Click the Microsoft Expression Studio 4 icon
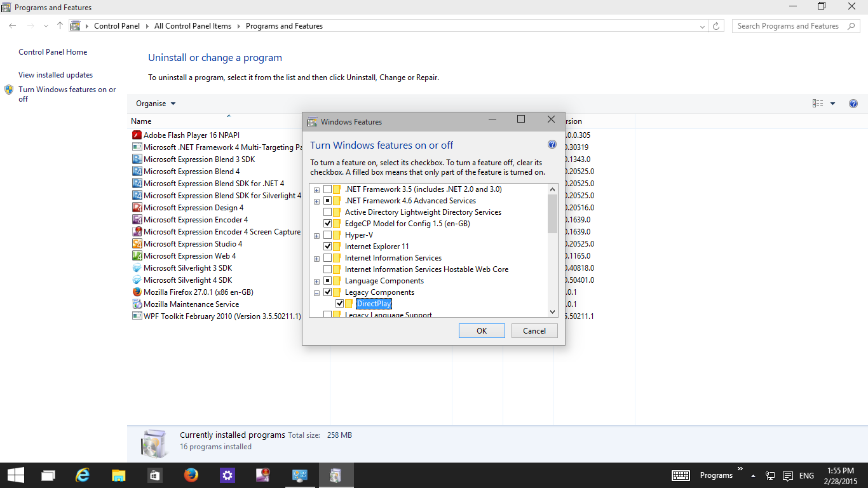 (x=137, y=243)
